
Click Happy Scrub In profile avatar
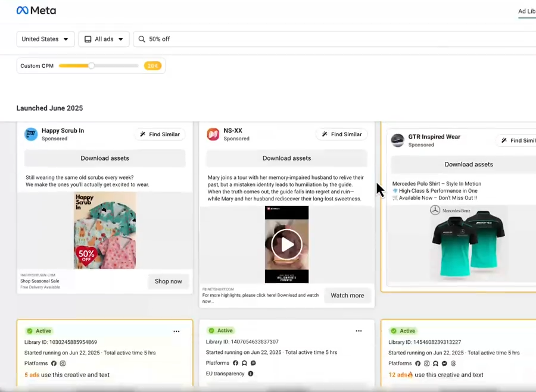(31, 134)
